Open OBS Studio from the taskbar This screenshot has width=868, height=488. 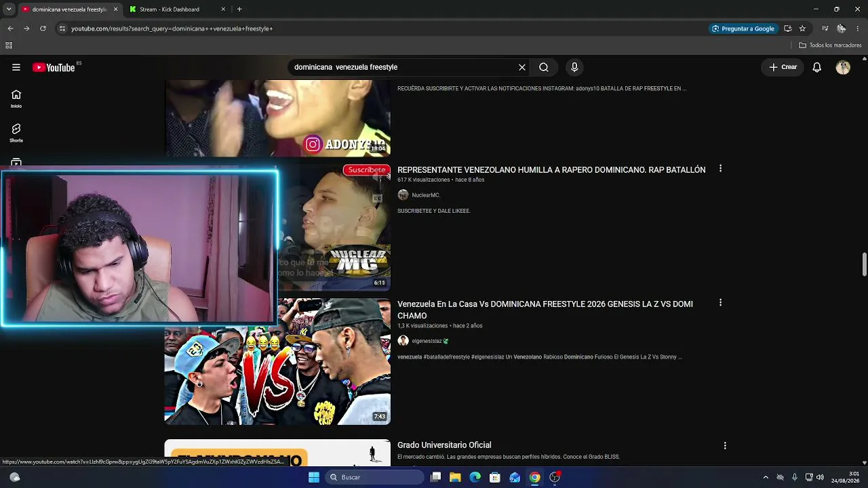[555, 477]
